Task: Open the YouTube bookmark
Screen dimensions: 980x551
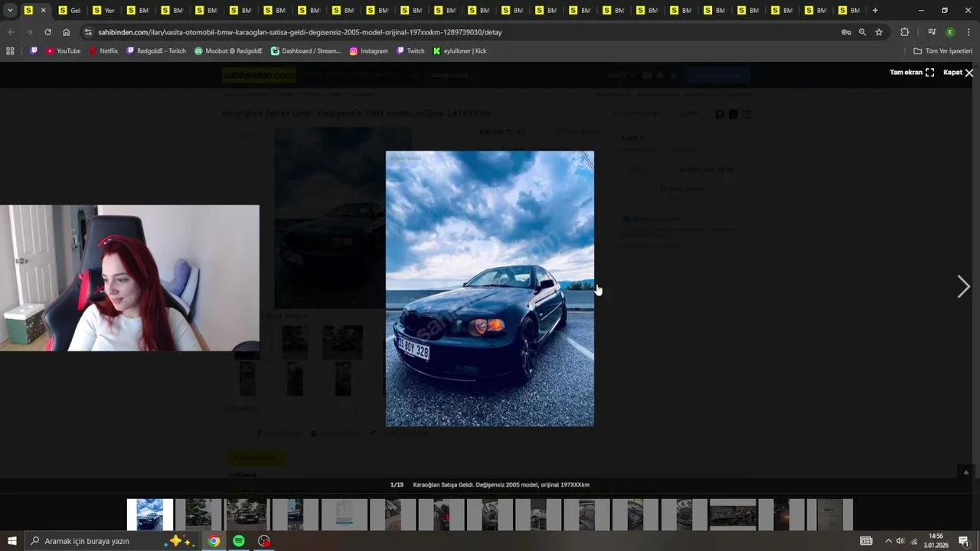Action: pyautogui.click(x=63, y=51)
